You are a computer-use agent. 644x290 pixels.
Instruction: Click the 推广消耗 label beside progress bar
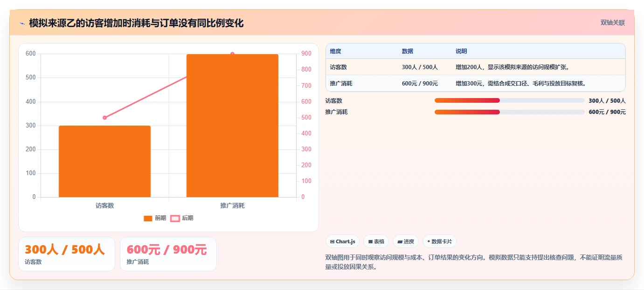tap(336, 112)
